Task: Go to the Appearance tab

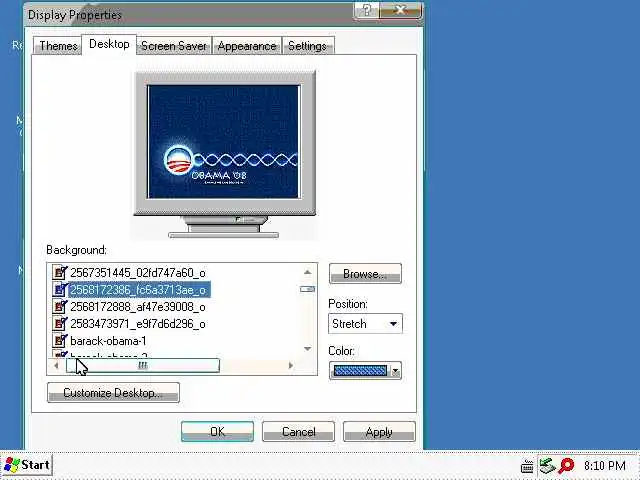Action: [247, 46]
